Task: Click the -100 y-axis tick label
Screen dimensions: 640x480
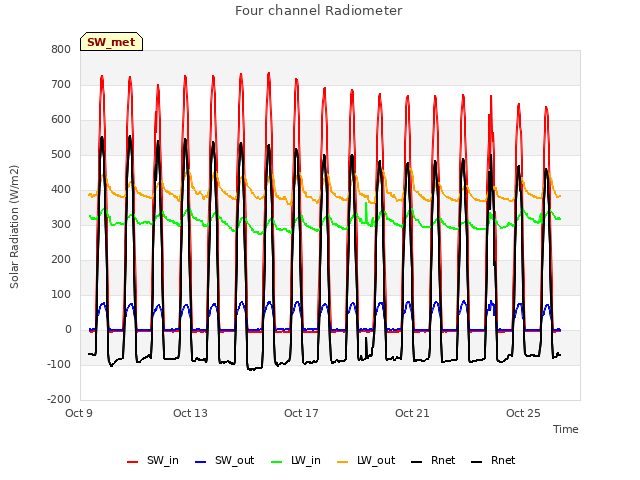Action: click(x=59, y=364)
